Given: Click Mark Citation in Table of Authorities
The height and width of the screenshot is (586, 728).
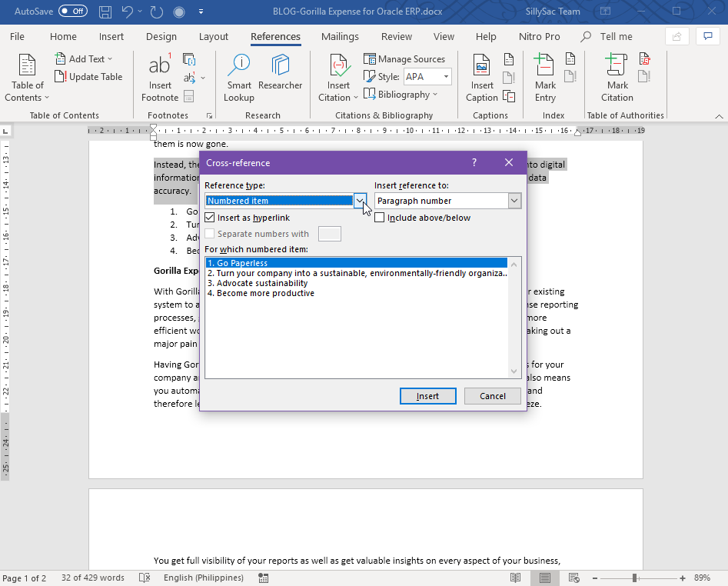Looking at the screenshot, I should click(617, 76).
